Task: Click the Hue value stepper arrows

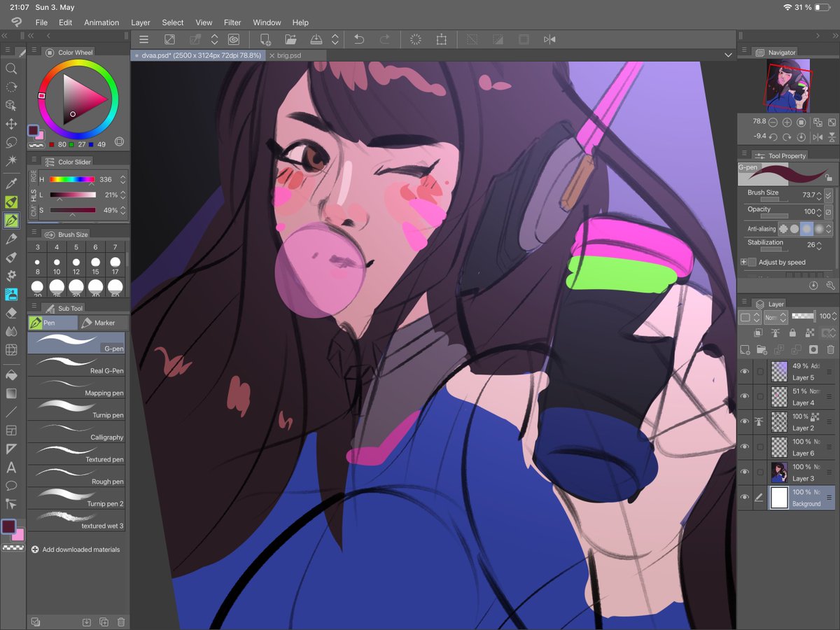Action: (123, 179)
